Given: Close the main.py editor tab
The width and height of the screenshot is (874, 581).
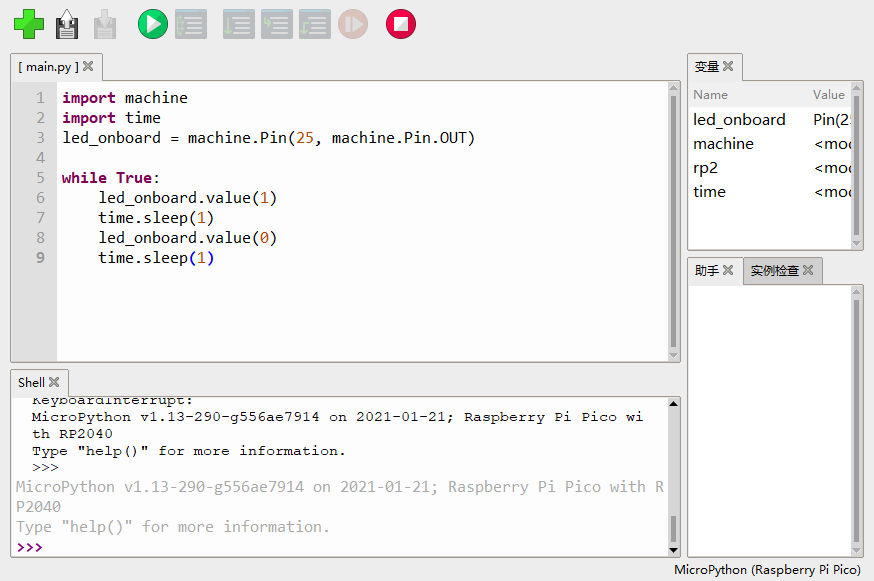Looking at the screenshot, I should point(88,66).
